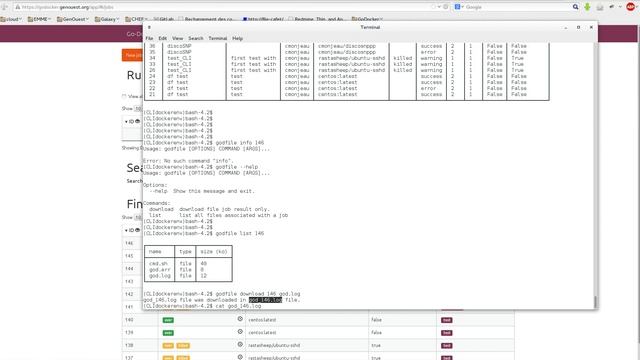The image size is (640, 360).
Task: Open the EMME bookmarks folder
Action: 39,19
